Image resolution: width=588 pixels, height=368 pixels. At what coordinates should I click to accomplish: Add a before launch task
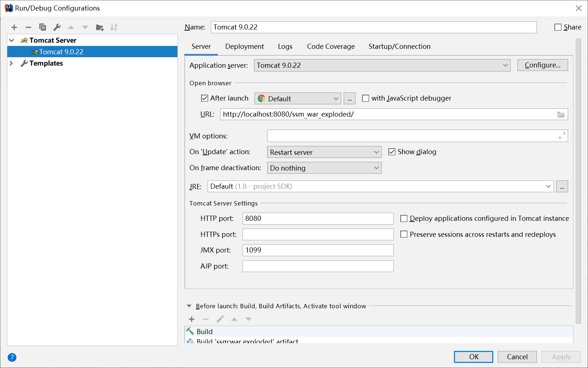pos(192,319)
